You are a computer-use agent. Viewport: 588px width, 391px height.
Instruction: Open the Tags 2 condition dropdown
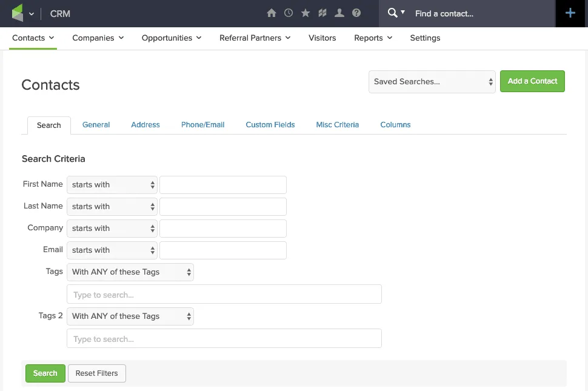tap(130, 316)
